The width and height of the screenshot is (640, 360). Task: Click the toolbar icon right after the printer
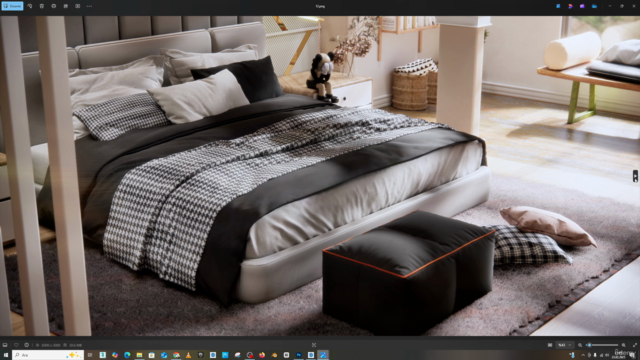tap(66, 6)
